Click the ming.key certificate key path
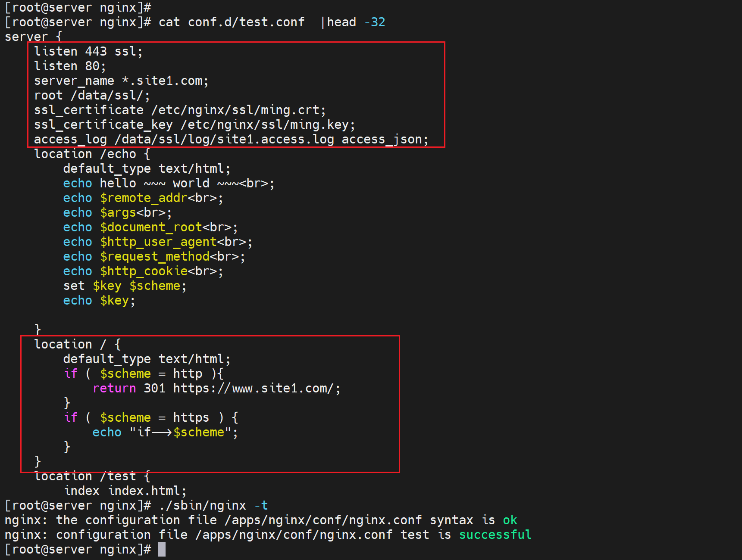Image resolution: width=742 pixels, height=560 pixels. coord(267,125)
